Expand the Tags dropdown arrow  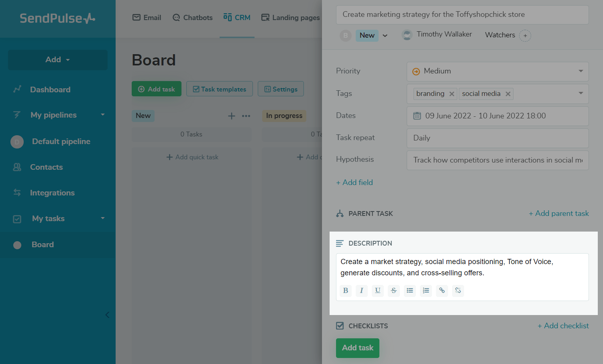[581, 93]
